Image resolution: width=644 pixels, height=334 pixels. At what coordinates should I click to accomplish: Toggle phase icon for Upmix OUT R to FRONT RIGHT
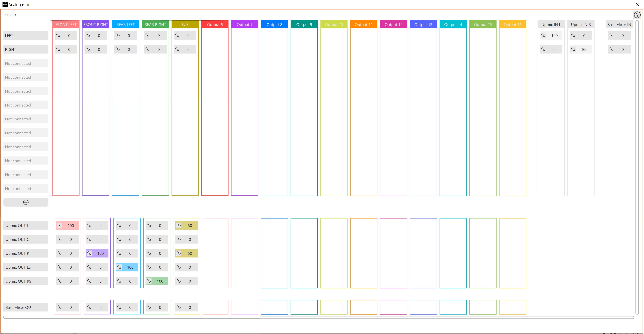pyautogui.click(x=89, y=253)
